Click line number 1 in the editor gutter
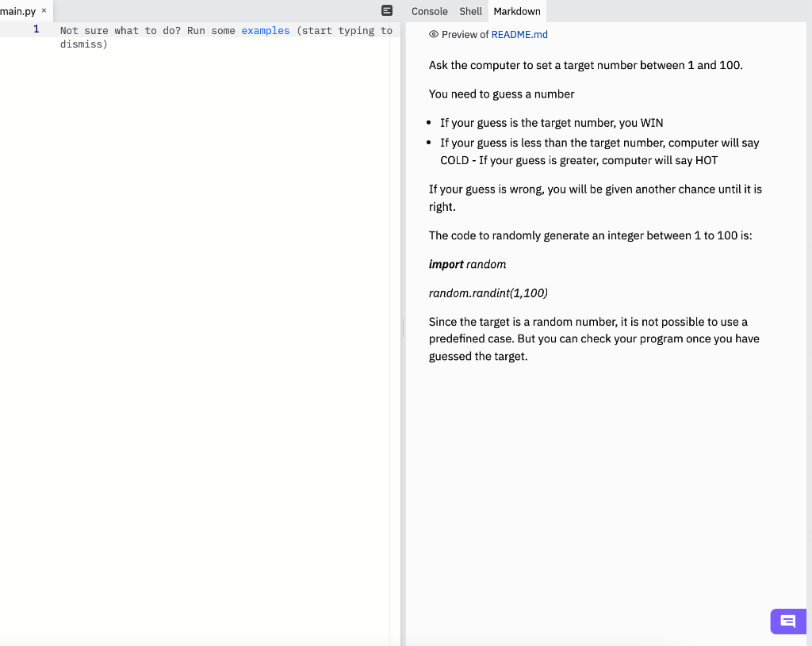The width and height of the screenshot is (812, 646). pyautogui.click(x=36, y=29)
